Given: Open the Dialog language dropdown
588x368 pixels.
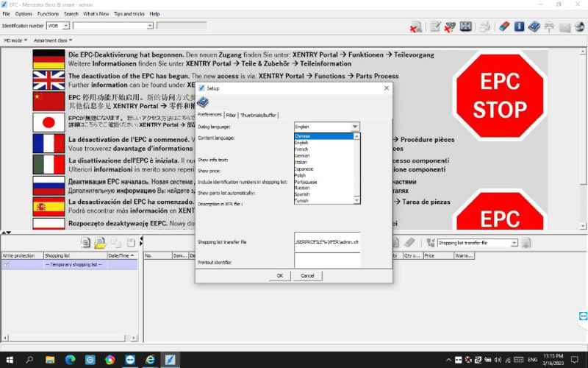Looking at the screenshot, I should [x=356, y=127].
